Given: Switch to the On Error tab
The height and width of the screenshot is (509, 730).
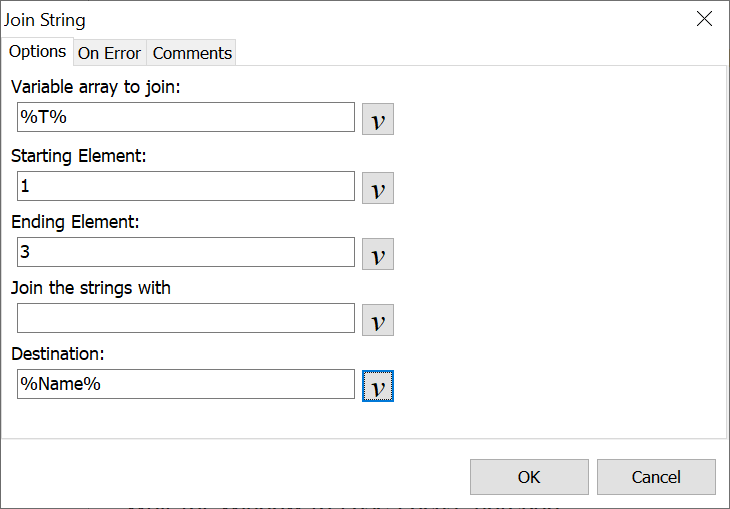Looking at the screenshot, I should click(x=109, y=53).
